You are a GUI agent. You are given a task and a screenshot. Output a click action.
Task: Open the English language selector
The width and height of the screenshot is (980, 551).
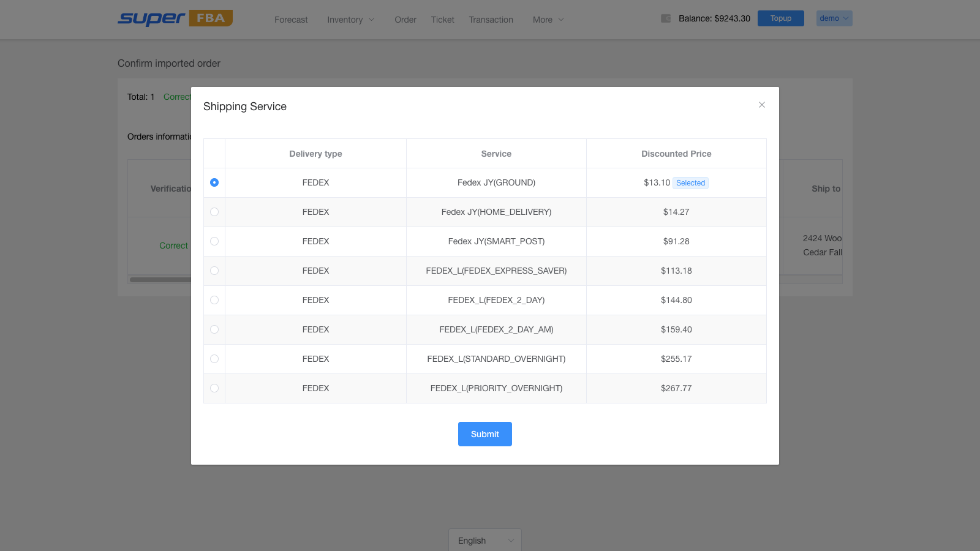pos(485,540)
